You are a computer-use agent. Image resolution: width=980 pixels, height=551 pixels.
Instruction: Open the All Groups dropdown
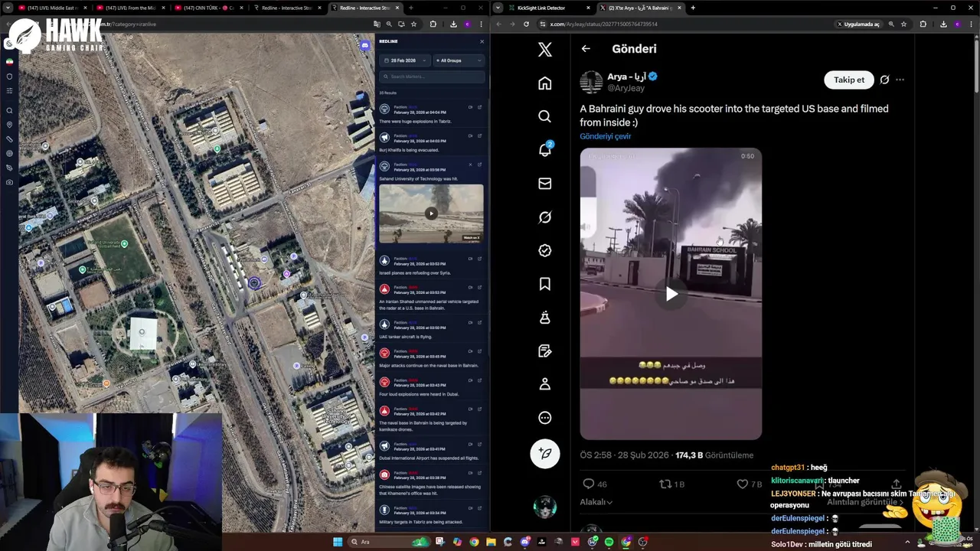[459, 60]
